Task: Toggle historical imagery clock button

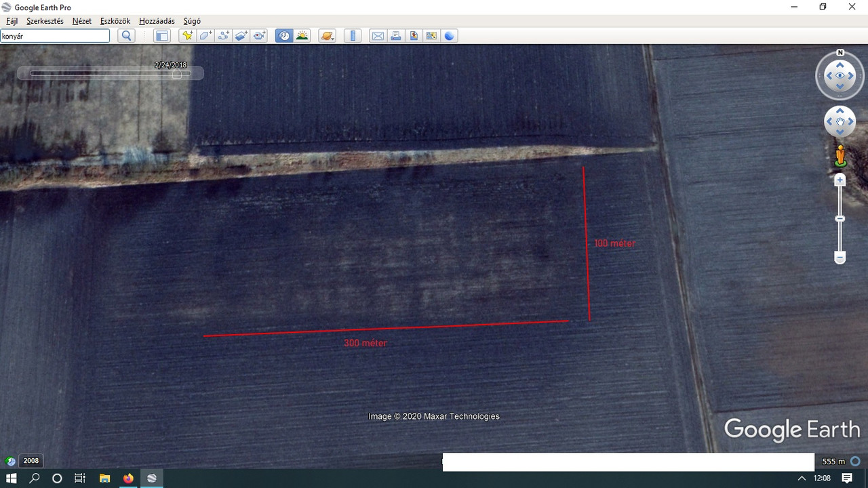Action: pos(284,36)
